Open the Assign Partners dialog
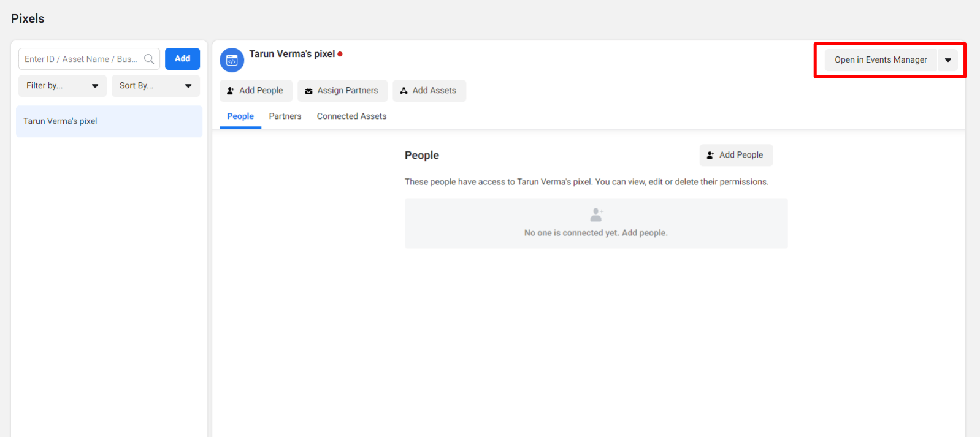Screen dimensions: 980x437 pos(342,91)
